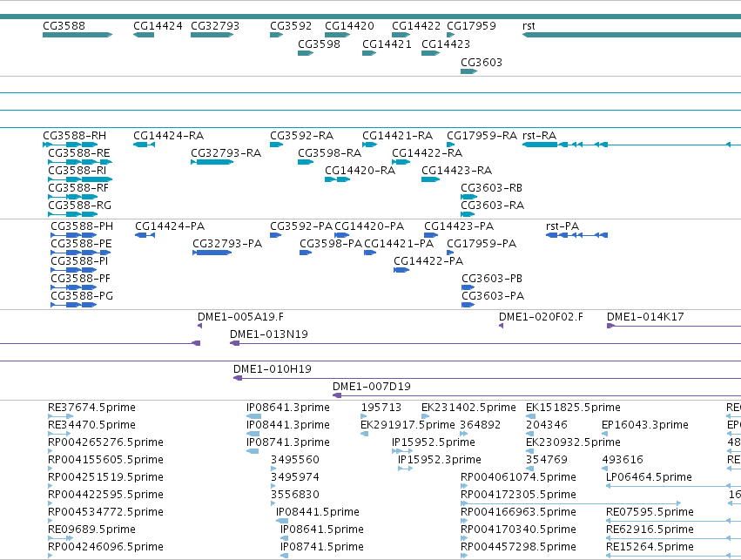Click BAC clone DME1-007D19
The height and width of the screenshot is (560, 741).
(372, 387)
